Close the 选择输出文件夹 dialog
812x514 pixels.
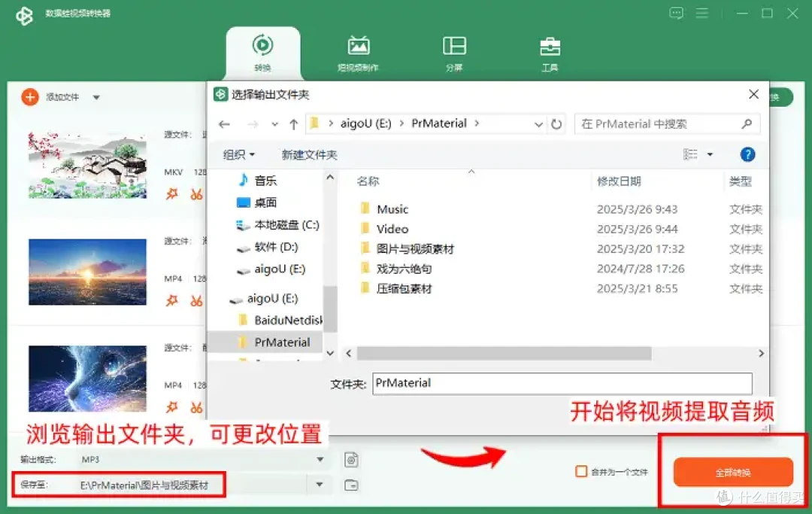click(x=754, y=94)
